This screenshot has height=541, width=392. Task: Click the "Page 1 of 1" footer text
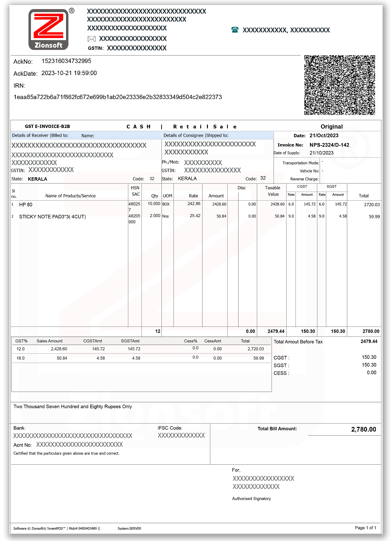coord(366,528)
